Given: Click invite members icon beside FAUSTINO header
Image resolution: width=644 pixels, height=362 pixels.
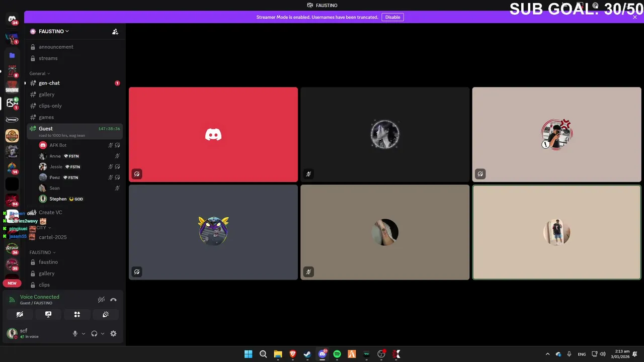Looking at the screenshot, I should point(115,31).
